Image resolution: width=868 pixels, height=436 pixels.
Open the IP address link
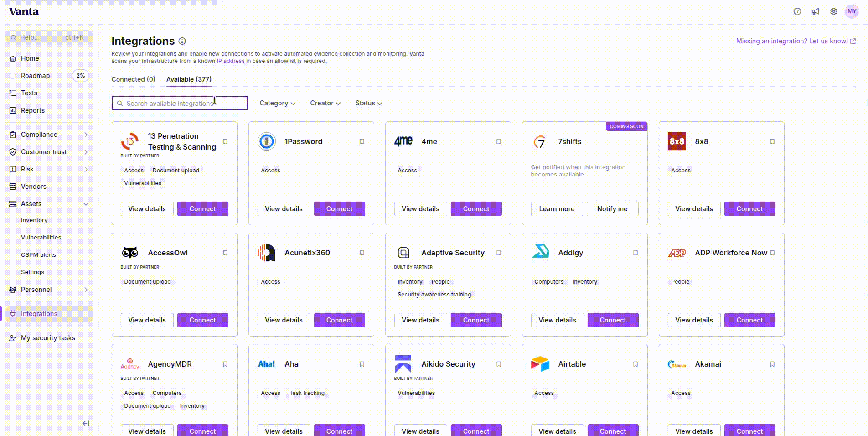231,61
